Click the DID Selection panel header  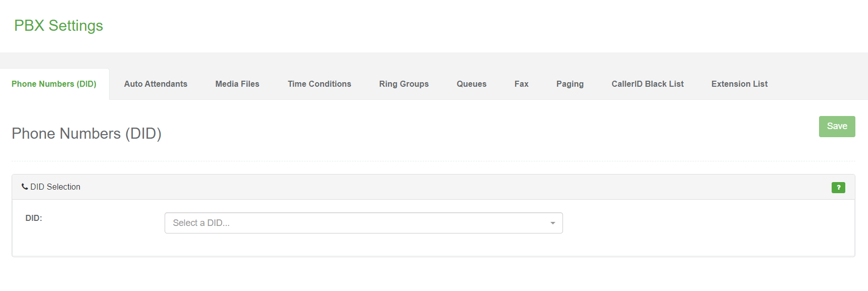433,187
